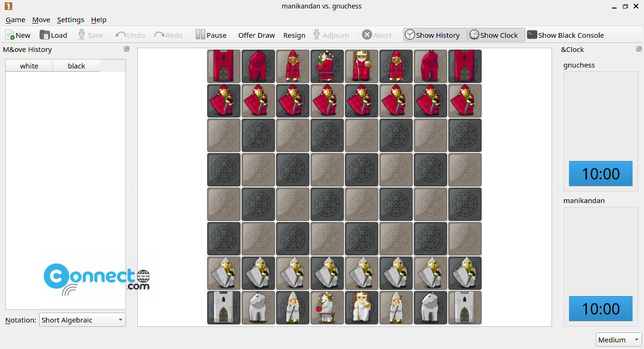644x349 pixels.
Task: Click gnuchess blue clock display
Action: tap(601, 173)
